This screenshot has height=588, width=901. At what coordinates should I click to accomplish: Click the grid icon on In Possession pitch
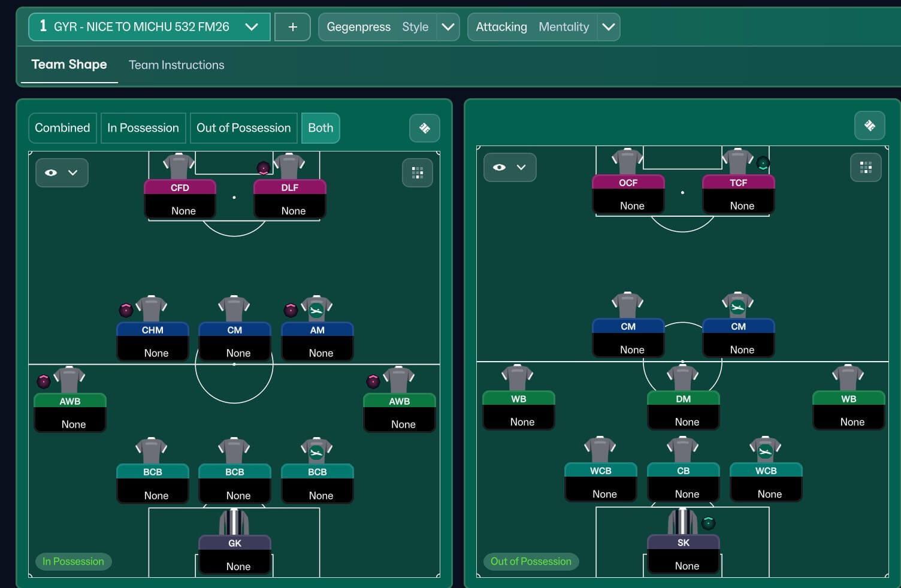coord(418,173)
